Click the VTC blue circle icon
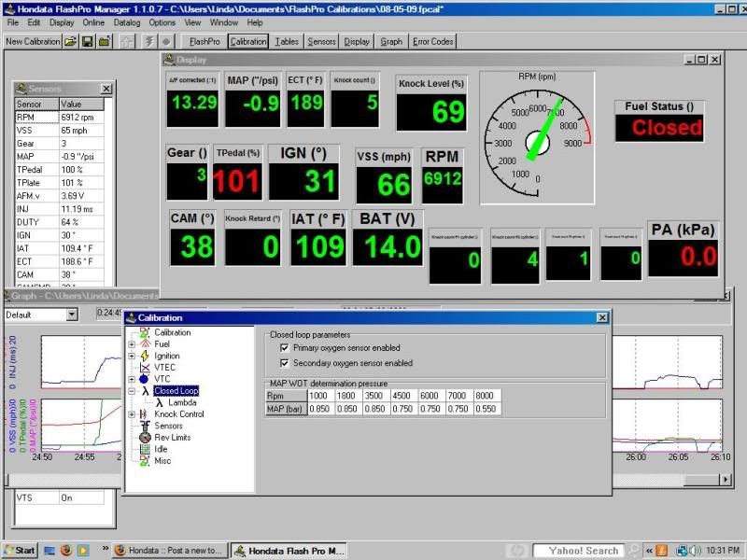Screen dimensions: 747x560 (145, 379)
